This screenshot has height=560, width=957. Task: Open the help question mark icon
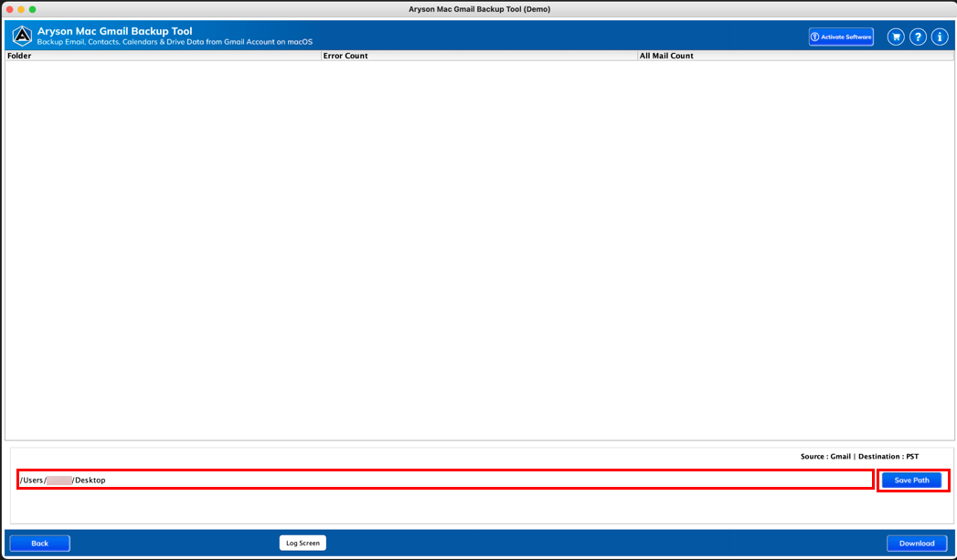(x=918, y=37)
